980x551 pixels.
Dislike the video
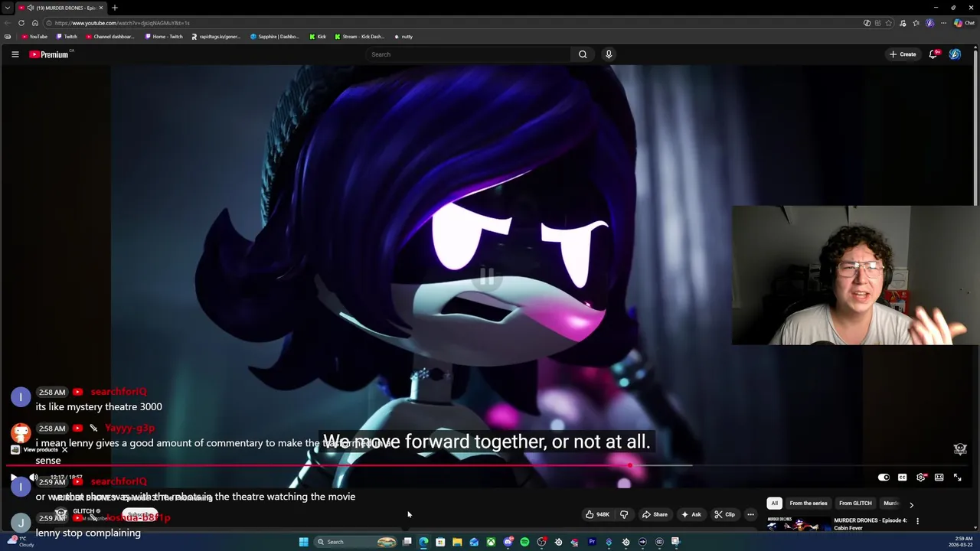pyautogui.click(x=624, y=514)
